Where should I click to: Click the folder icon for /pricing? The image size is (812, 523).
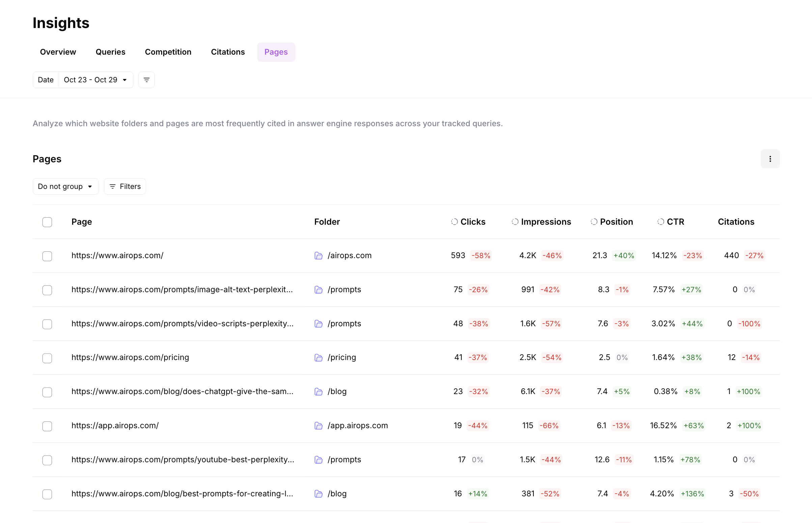tap(318, 358)
